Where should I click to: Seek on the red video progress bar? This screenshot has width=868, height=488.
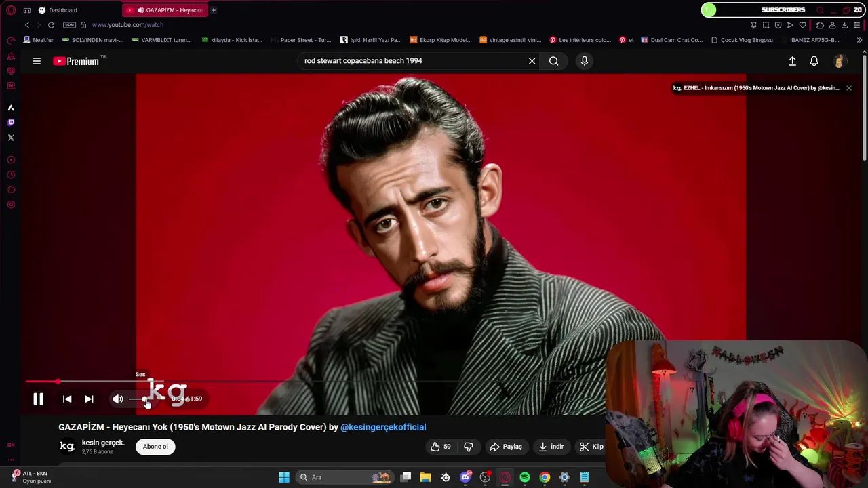click(312, 382)
